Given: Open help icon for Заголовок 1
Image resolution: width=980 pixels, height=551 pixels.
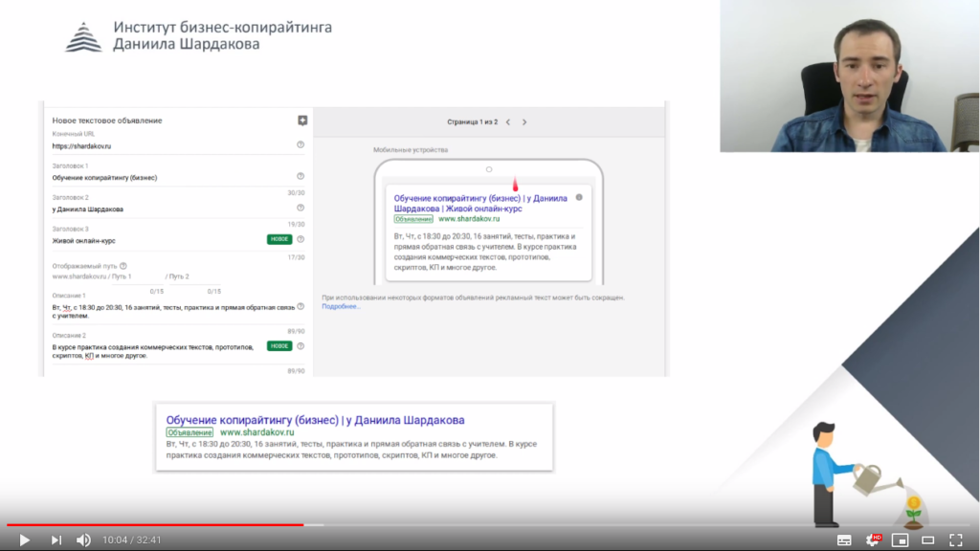Looking at the screenshot, I should point(301,176).
